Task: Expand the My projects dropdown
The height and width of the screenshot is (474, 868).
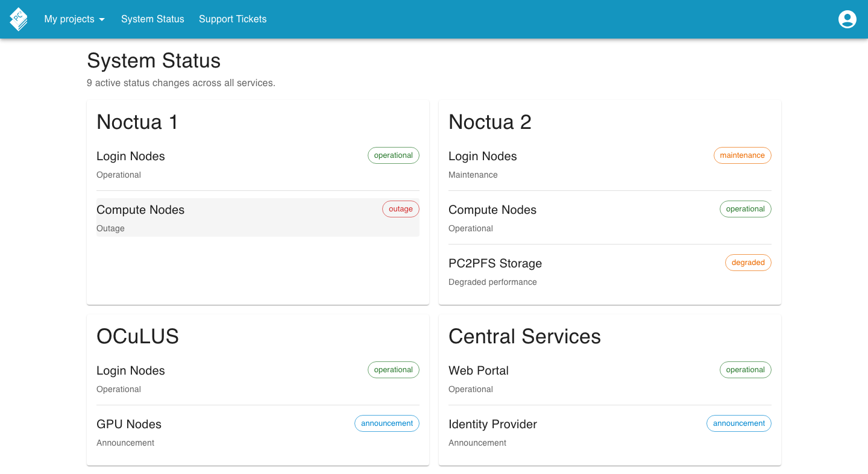Action: tap(74, 19)
